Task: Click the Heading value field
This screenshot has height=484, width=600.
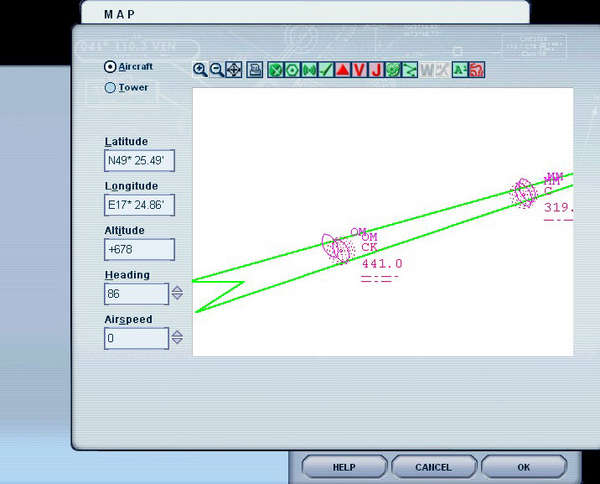Action: tap(136, 294)
